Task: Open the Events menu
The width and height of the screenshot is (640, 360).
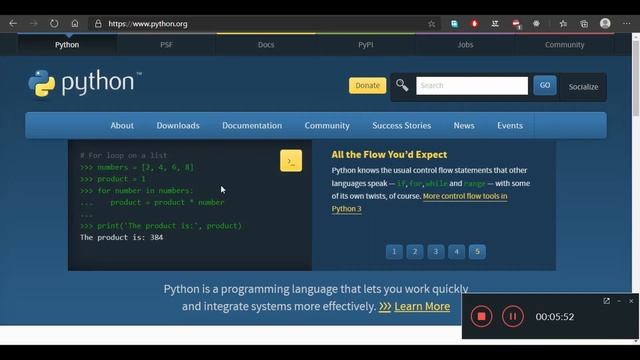Action: pos(510,126)
